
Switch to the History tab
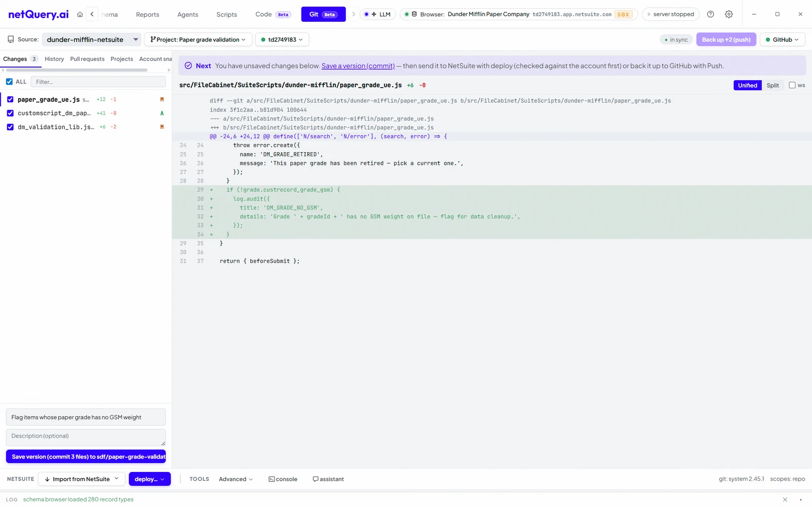pyautogui.click(x=54, y=59)
